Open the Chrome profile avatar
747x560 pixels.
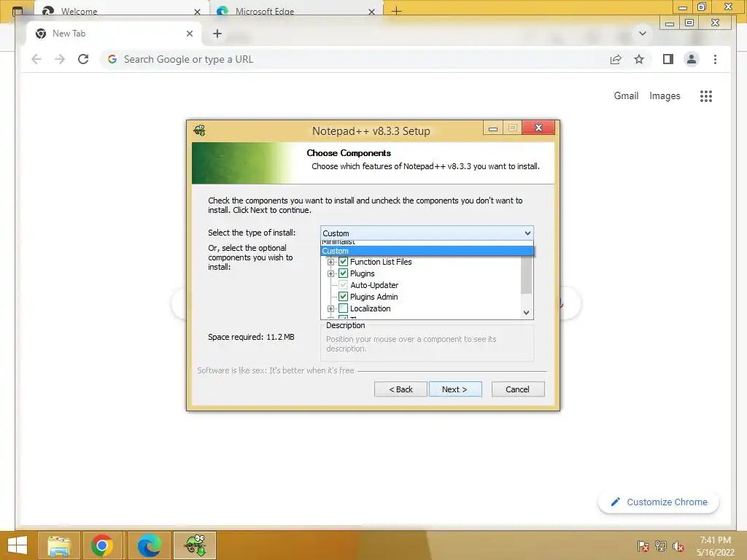pyautogui.click(x=692, y=59)
